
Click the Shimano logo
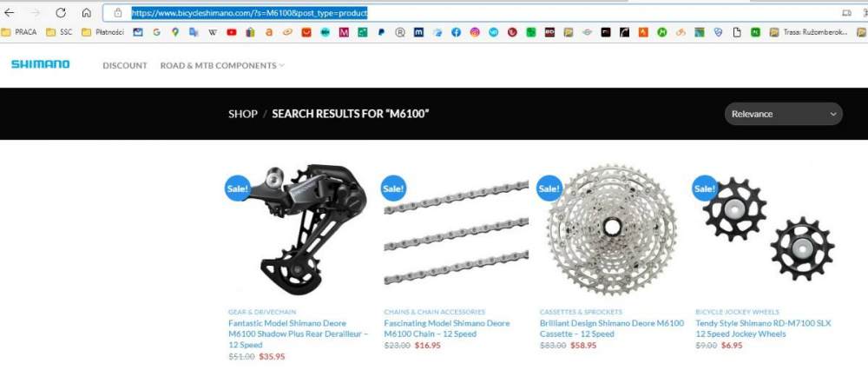41,64
